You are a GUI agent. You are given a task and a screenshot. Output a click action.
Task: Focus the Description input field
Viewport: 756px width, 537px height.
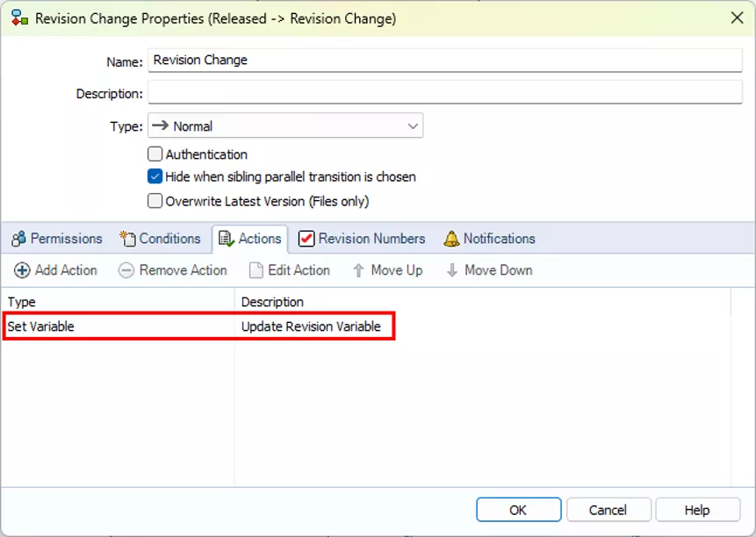(444, 92)
